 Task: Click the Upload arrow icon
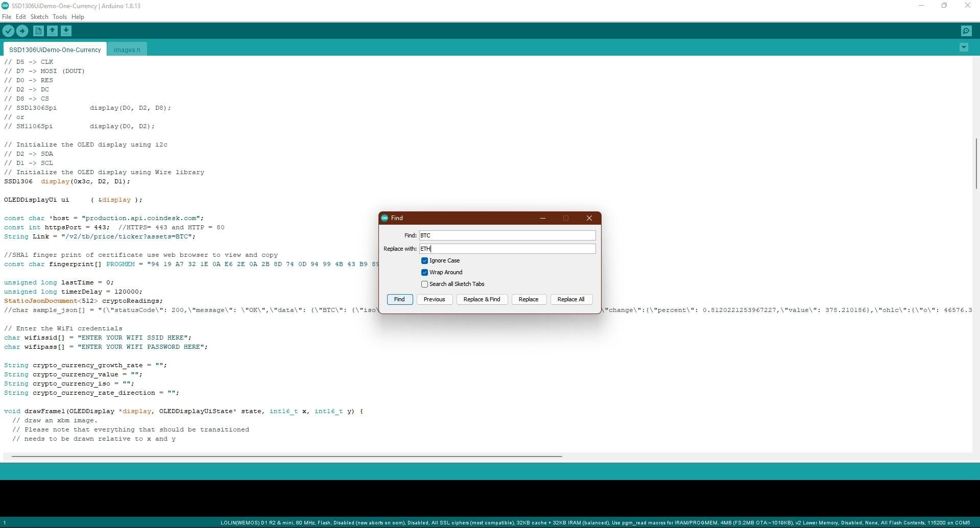point(22,31)
